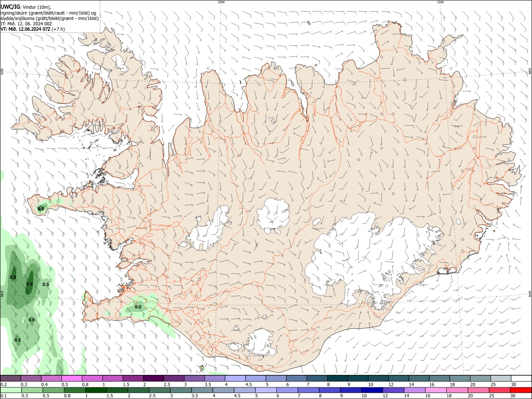Click the 'IT: Mið. 12. 06. 2024 00Z' line
The width and height of the screenshot is (532, 399).
[26, 24]
